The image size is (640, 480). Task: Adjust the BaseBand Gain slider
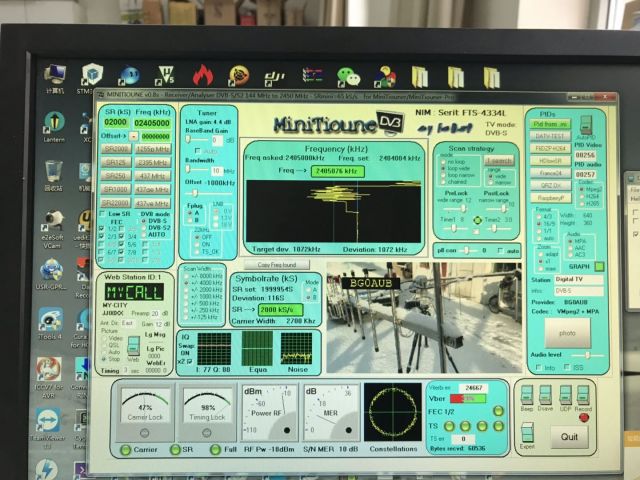(x=196, y=140)
